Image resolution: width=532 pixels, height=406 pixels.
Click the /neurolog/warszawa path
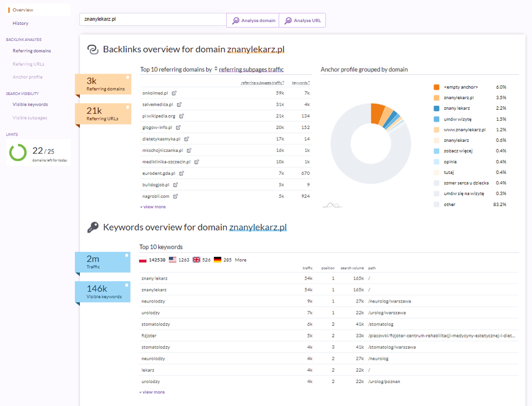(x=390, y=301)
